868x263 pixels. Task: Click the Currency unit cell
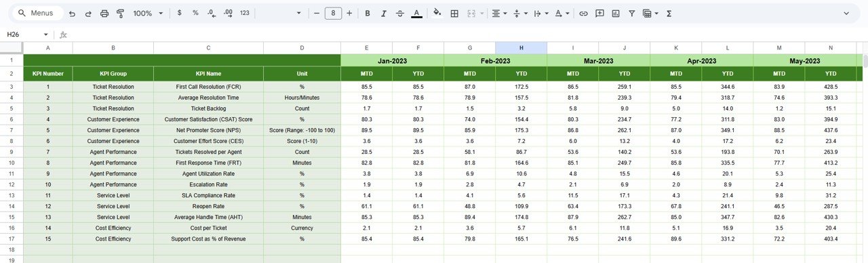point(302,228)
